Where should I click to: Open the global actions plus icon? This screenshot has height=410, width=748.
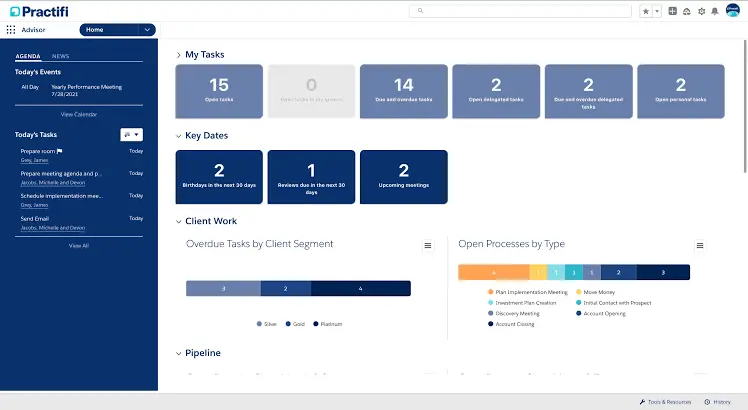pos(673,11)
